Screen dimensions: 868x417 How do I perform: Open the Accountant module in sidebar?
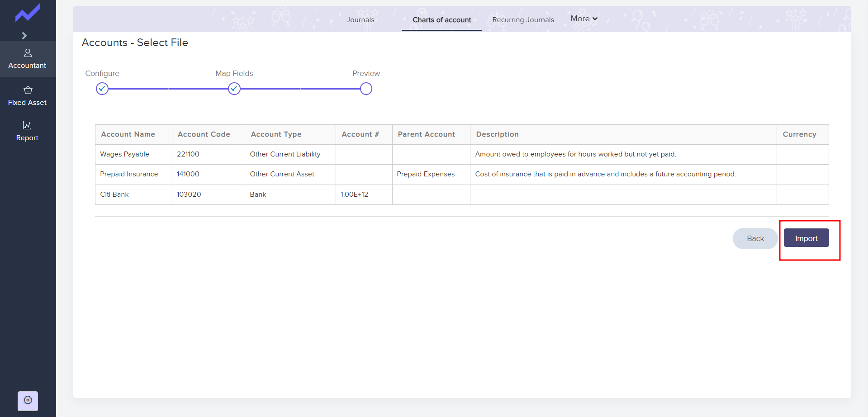click(28, 59)
